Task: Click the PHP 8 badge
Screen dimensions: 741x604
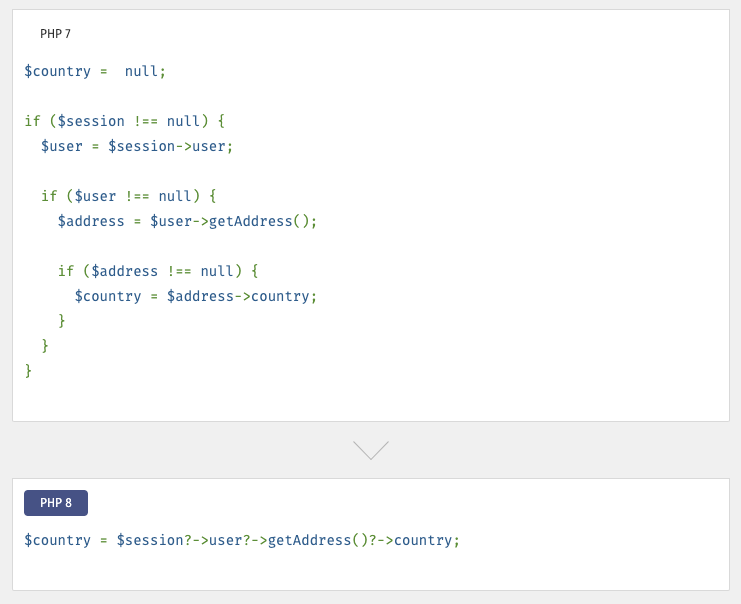Action: [56, 503]
